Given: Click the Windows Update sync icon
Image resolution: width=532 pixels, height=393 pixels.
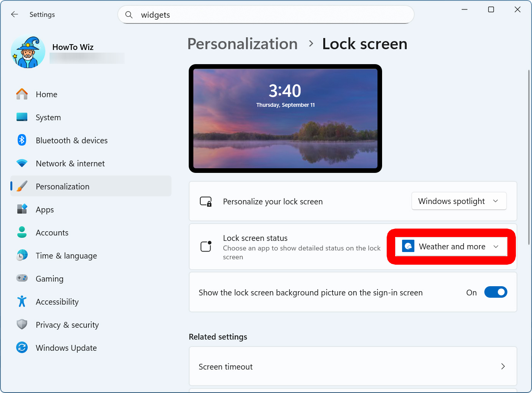Looking at the screenshot, I should point(22,348).
